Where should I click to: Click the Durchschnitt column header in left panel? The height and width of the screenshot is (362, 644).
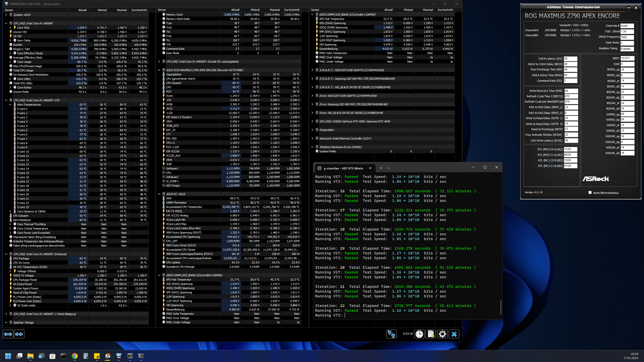click(x=139, y=10)
